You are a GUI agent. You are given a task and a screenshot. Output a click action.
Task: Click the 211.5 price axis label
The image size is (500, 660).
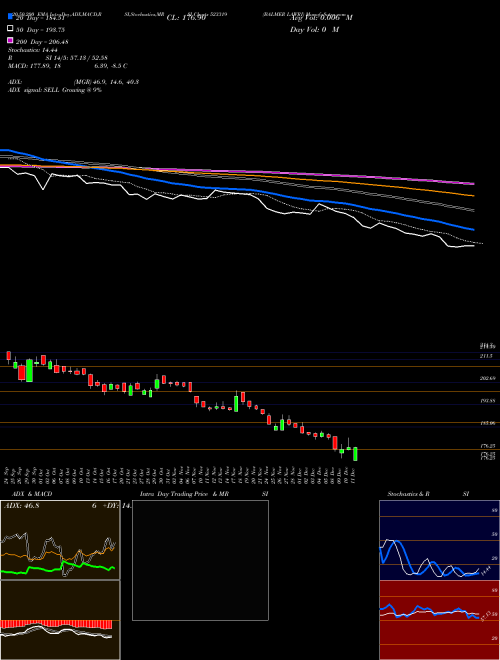point(486,356)
